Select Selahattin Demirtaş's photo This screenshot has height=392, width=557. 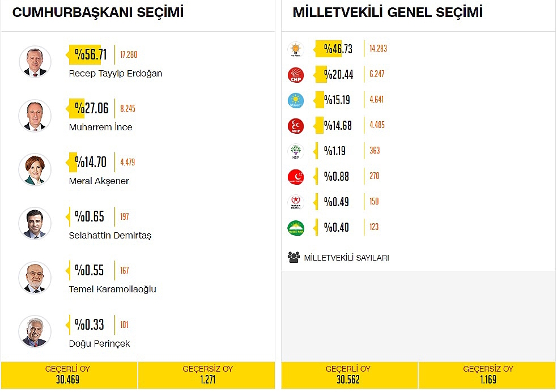[x=35, y=224]
